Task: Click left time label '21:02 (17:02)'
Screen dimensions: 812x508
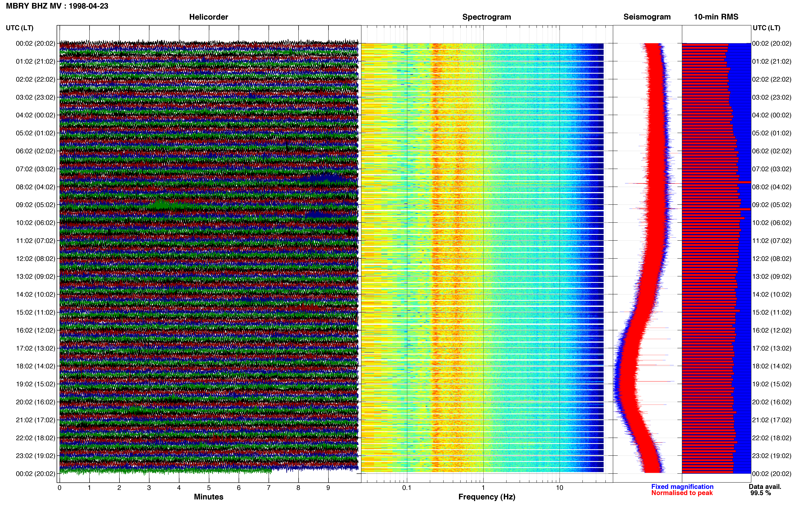Action: (36, 420)
